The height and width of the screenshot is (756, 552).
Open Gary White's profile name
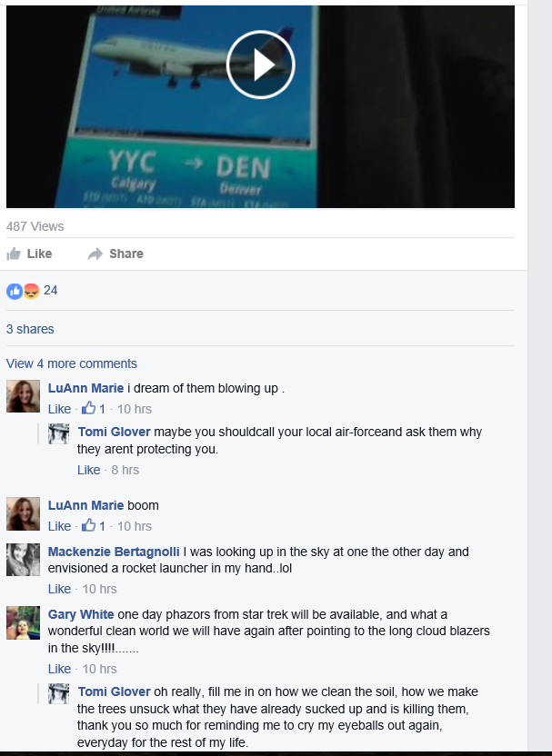point(81,614)
